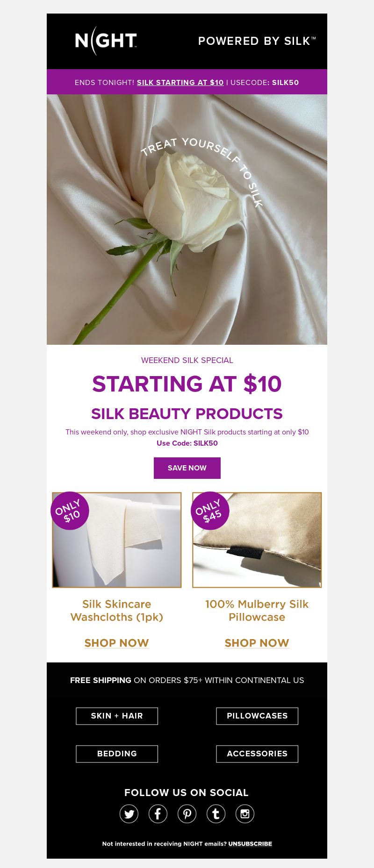
Task: Click SHOP NOW under Mulberry Silk Pillowcase
Action: pos(257,643)
